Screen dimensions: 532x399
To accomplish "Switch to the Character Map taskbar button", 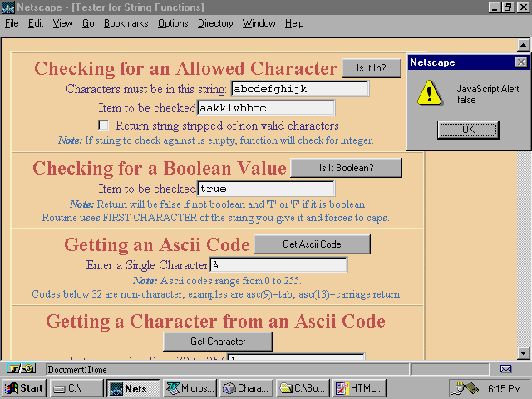I will click(244, 387).
